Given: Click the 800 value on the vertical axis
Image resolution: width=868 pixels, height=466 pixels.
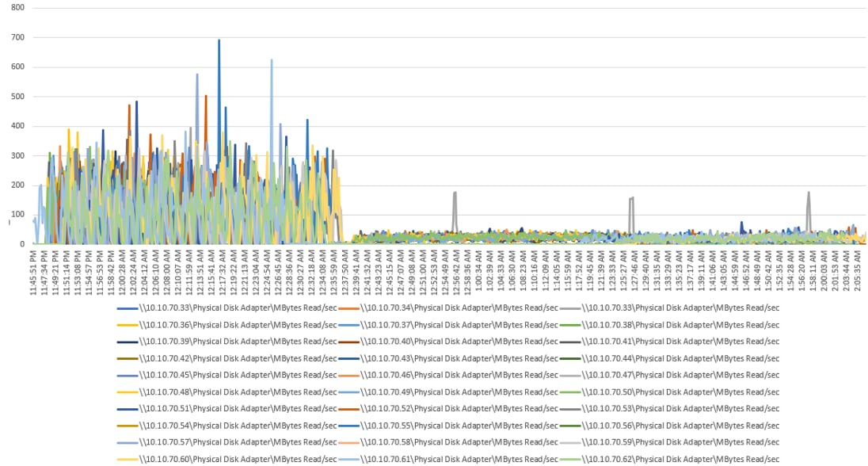Looking at the screenshot, I should (x=18, y=8).
